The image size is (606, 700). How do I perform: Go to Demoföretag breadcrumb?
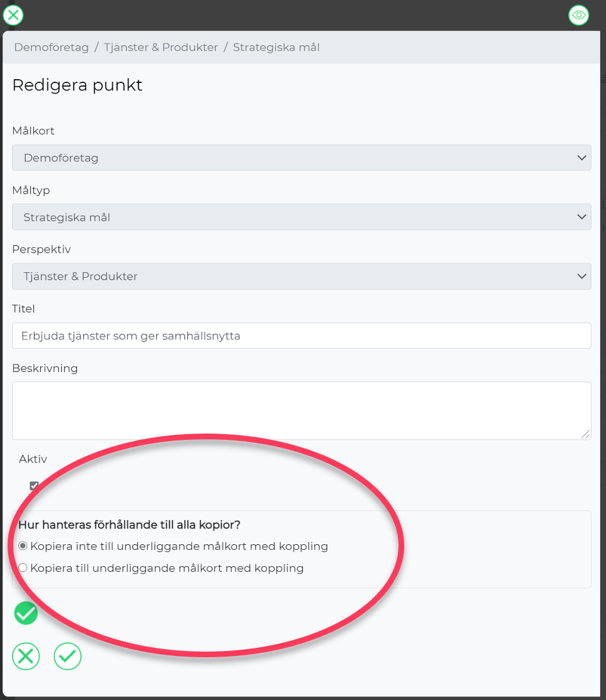[x=52, y=47]
